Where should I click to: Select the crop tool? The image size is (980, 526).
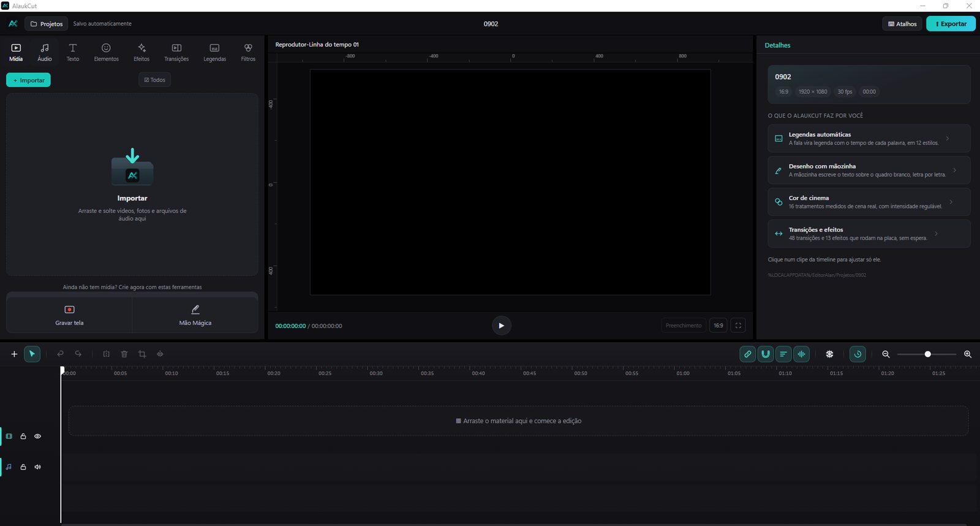[x=142, y=354]
